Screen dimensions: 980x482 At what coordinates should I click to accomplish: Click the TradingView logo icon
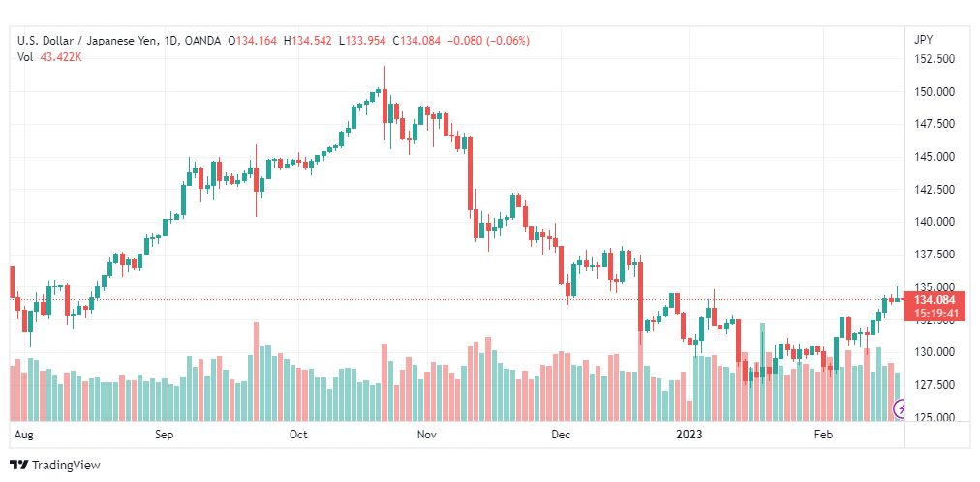pos(19,466)
